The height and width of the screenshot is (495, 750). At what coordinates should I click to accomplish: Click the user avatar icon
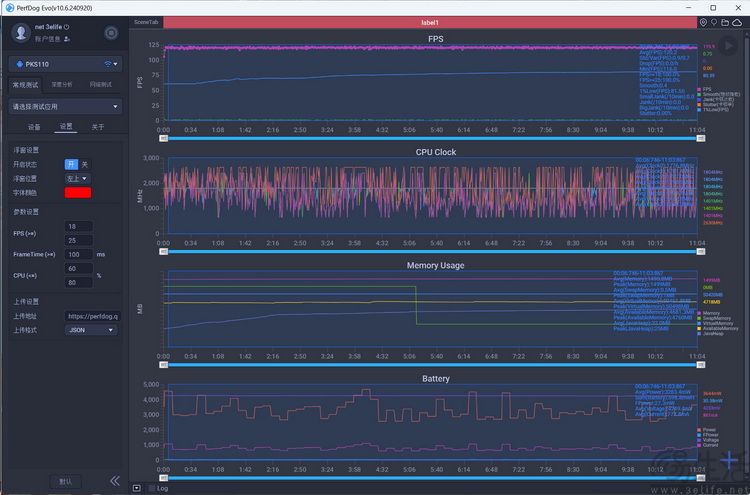[21, 33]
